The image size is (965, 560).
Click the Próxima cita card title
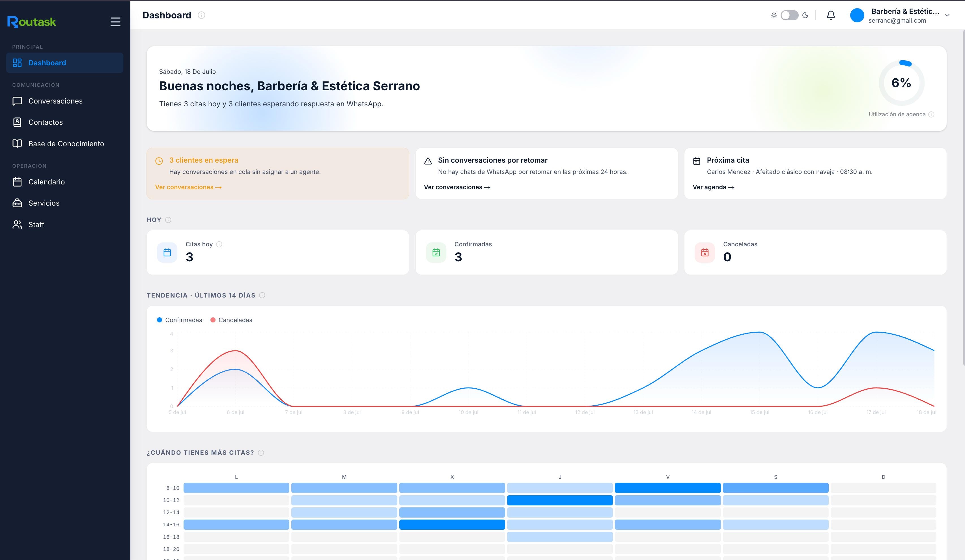(728, 160)
